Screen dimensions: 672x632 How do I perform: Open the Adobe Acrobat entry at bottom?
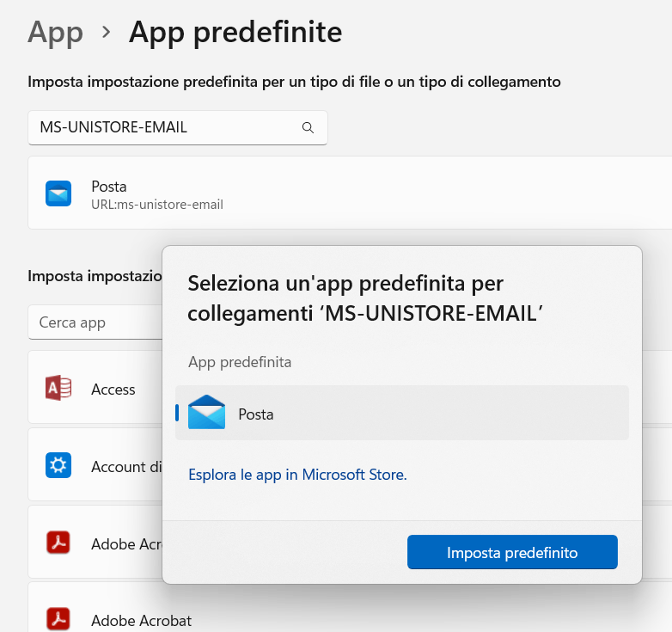pos(350,608)
